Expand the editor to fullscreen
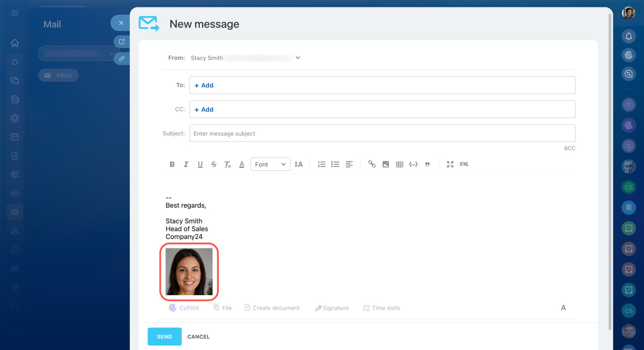 (450, 164)
